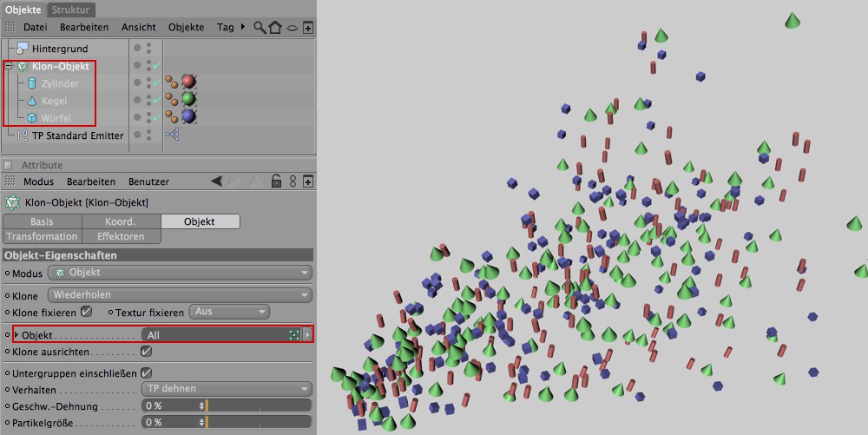Toggle the Klone fixieren checkbox
This screenshot has height=435, width=868.
86,312
